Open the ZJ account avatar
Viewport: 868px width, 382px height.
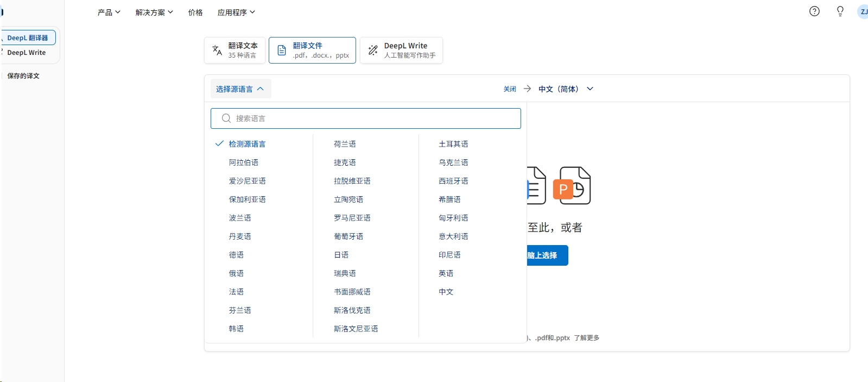coord(863,12)
